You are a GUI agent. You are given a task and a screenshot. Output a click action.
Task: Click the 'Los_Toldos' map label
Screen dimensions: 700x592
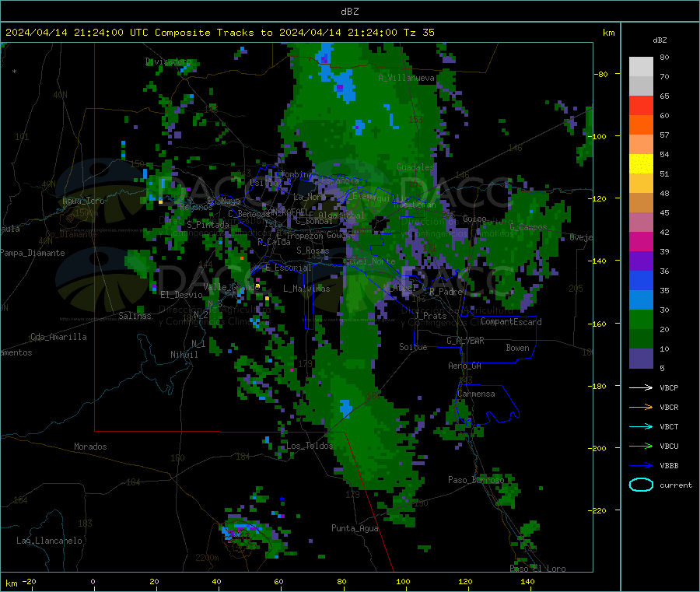click(x=310, y=446)
